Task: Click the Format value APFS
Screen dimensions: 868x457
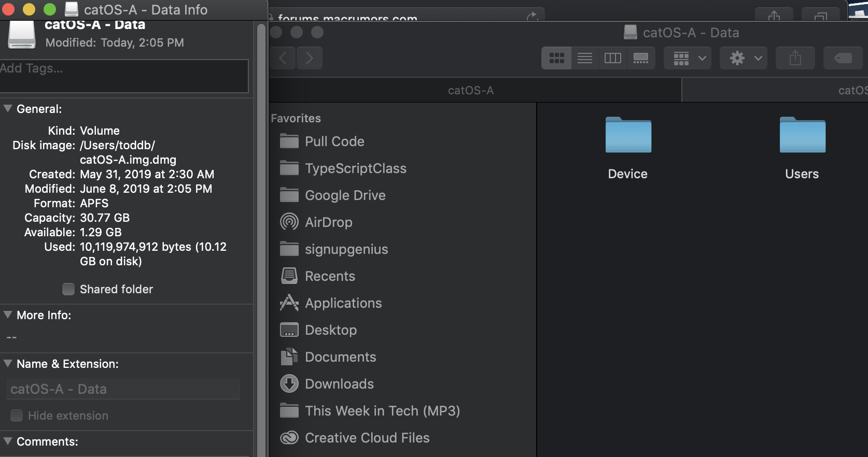Action: pos(94,203)
